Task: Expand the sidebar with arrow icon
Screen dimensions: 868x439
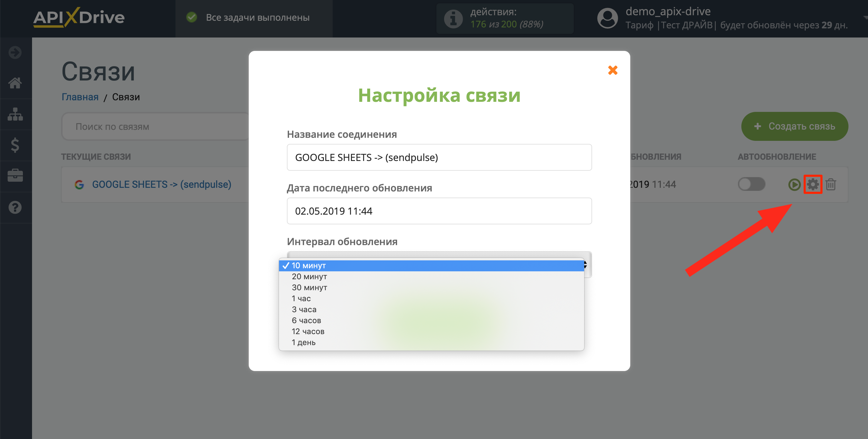Action: coord(15,52)
